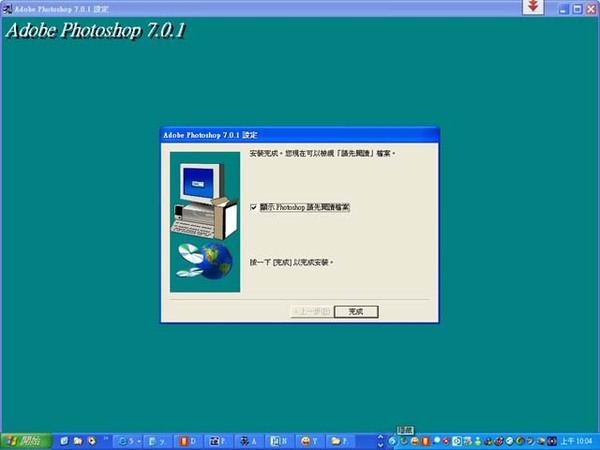This screenshot has width=600, height=450.
Task: Open the folder icon in quick launch
Action: pos(78,441)
